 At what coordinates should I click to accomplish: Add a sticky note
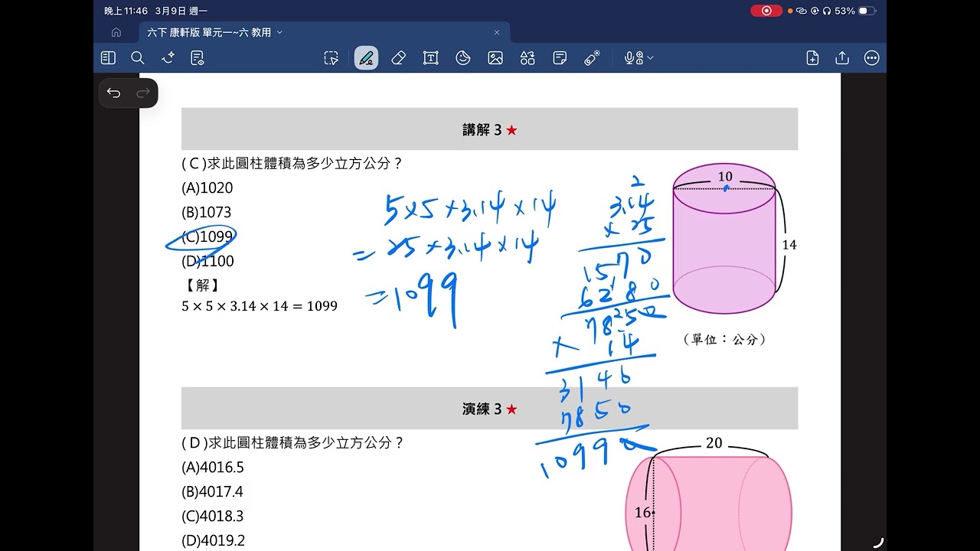point(560,58)
